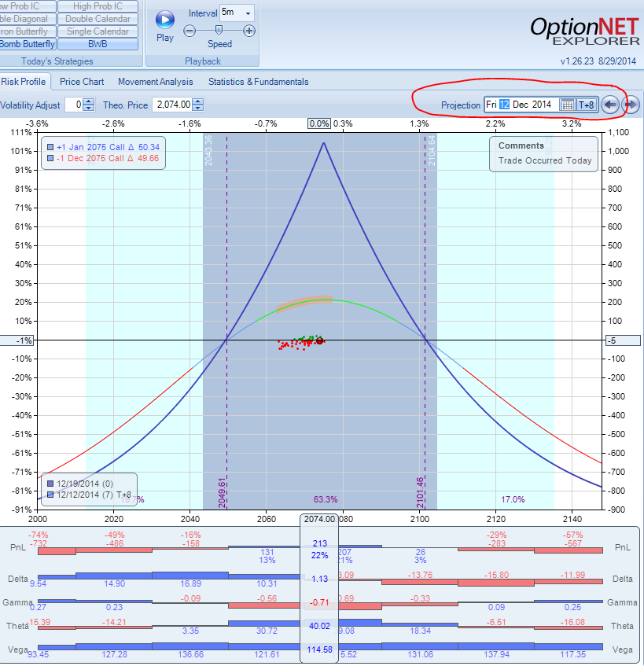Viewport: 644px width, 666px height.
Task: Click the Gamma value -0.71
Action: click(319, 603)
